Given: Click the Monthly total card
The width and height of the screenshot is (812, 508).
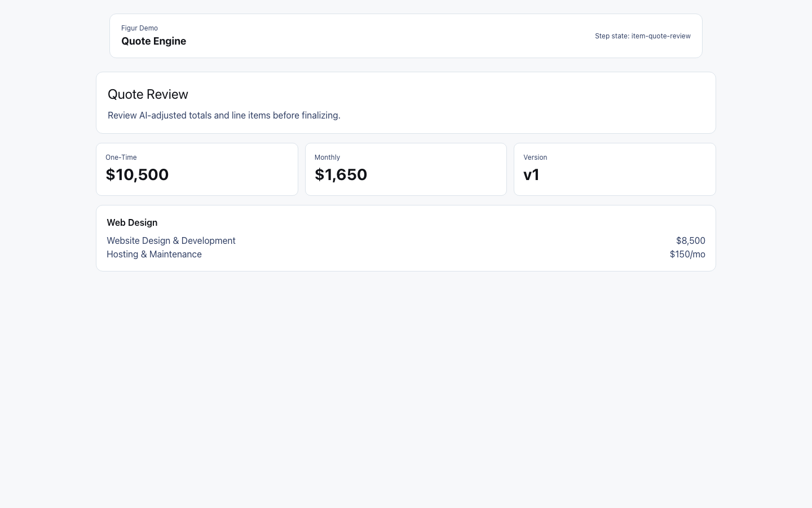Looking at the screenshot, I should [405, 169].
